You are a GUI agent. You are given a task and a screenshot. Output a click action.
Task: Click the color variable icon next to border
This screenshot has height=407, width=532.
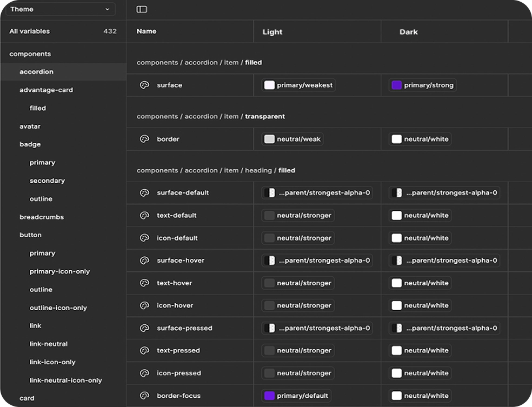click(144, 139)
